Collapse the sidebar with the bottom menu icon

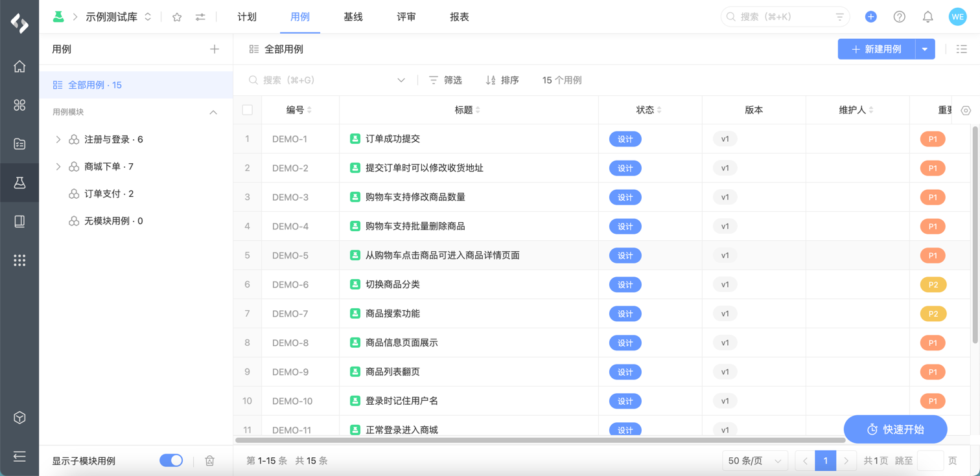(x=19, y=457)
